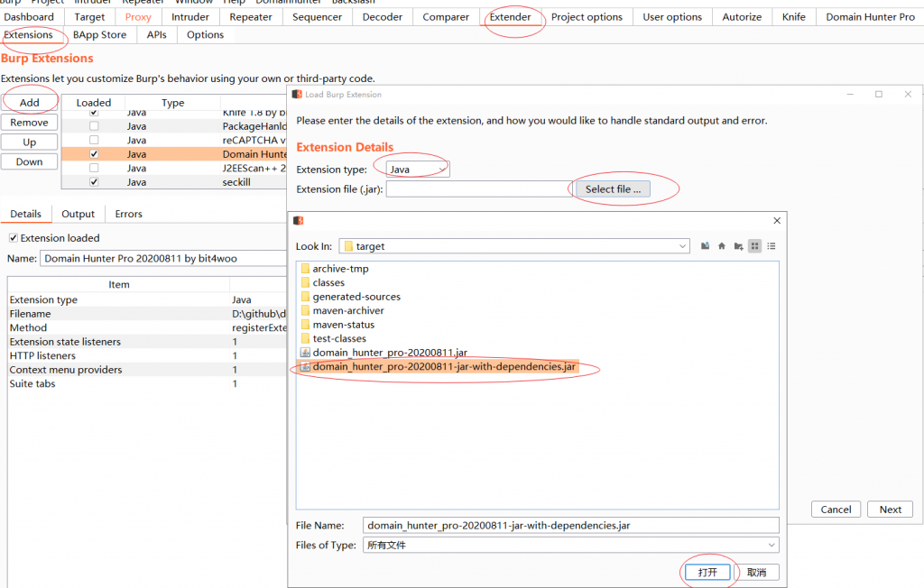Toggle the loaded checkbox for seckill
This screenshot has width=924, height=588.
click(x=94, y=182)
